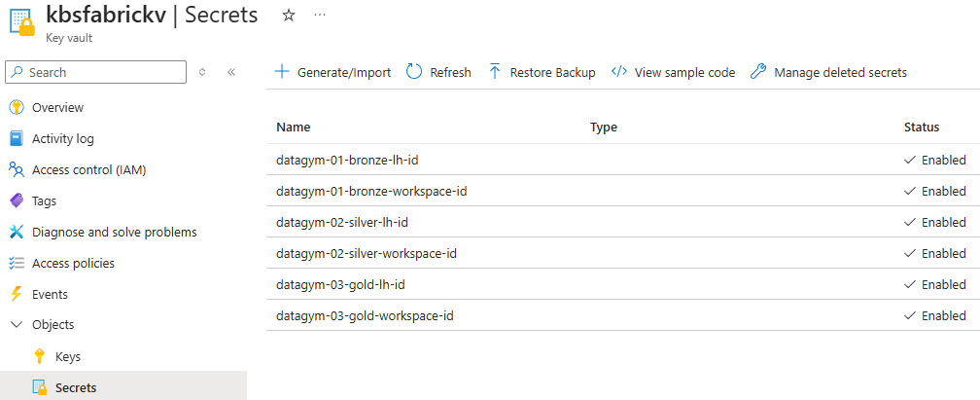Click the circular Refresh icon
Image resolution: width=980 pixels, height=400 pixels.
tap(414, 72)
